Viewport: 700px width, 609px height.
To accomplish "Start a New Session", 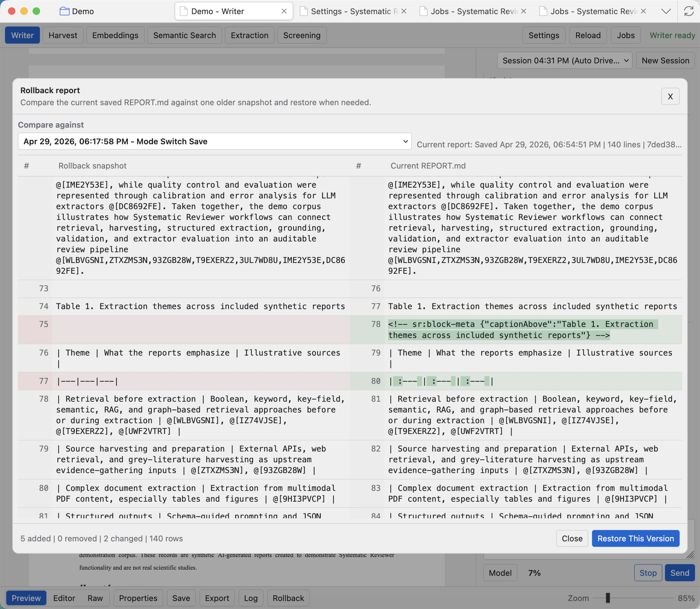I will 665,61.
